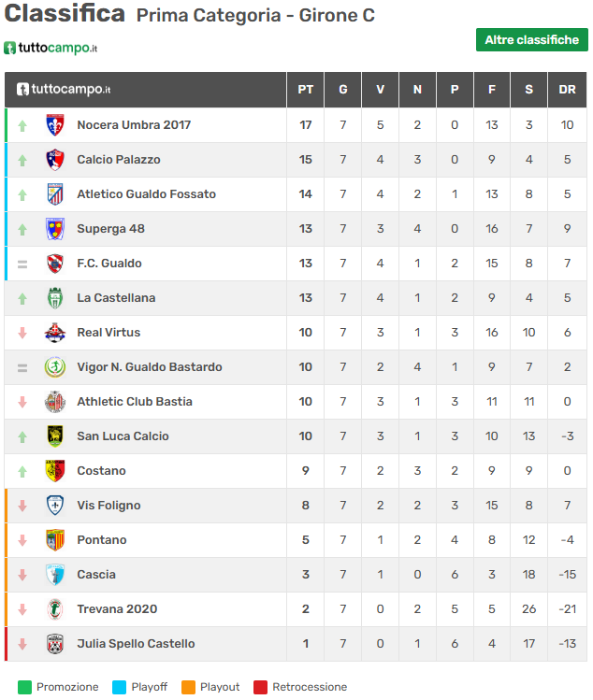The image size is (593, 700).
Task: Click the San Luca Calcio team crest
Action: point(55,436)
